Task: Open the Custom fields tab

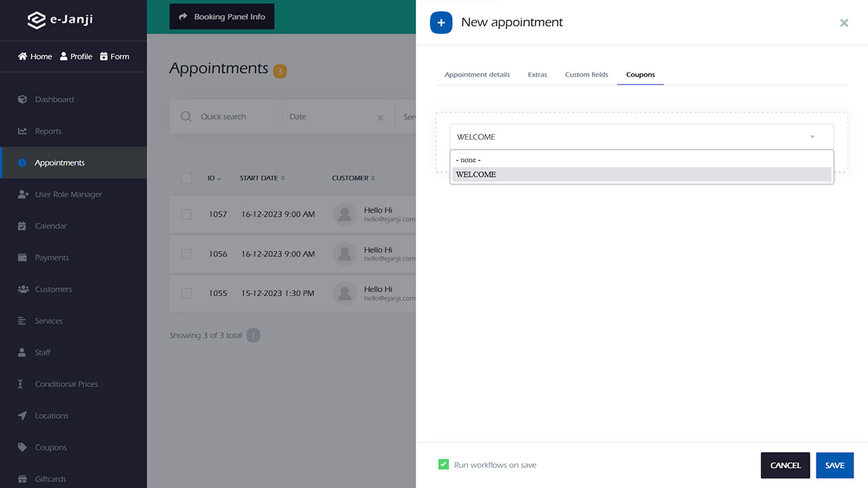Action: [x=587, y=75]
